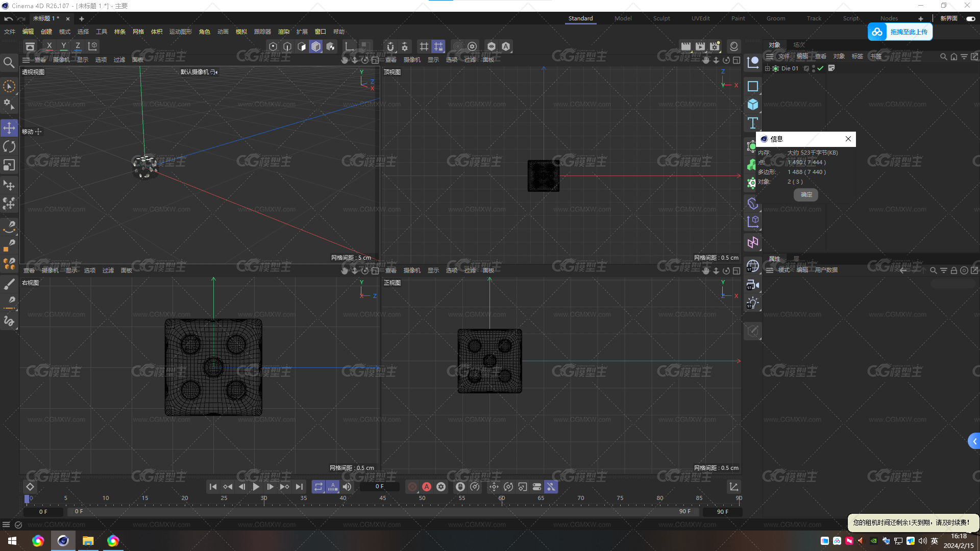The height and width of the screenshot is (551, 980).
Task: Click 确定 in the info dialog
Action: point(806,194)
